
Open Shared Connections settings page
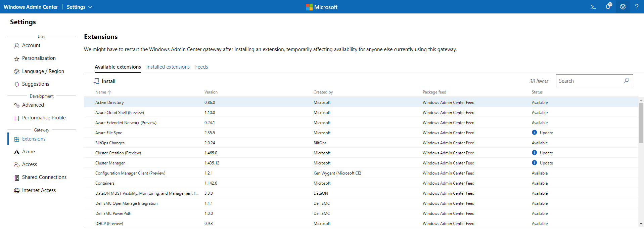44,177
